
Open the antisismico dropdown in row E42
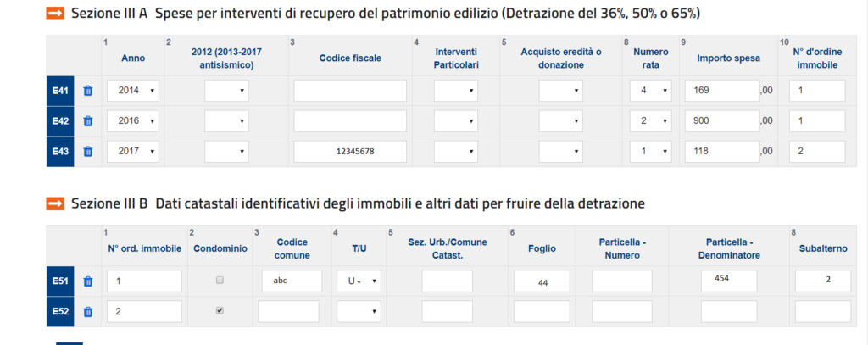226,120
